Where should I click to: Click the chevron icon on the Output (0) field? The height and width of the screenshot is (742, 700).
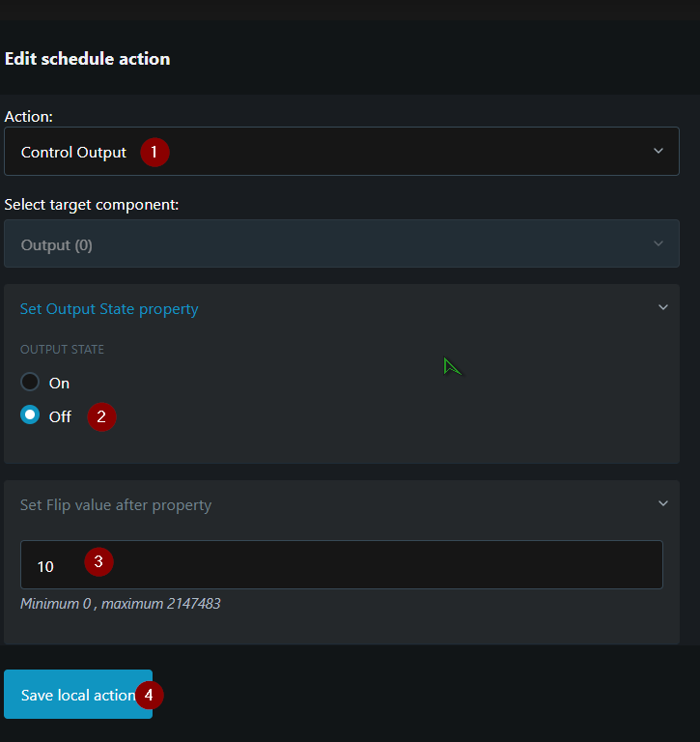pos(658,244)
